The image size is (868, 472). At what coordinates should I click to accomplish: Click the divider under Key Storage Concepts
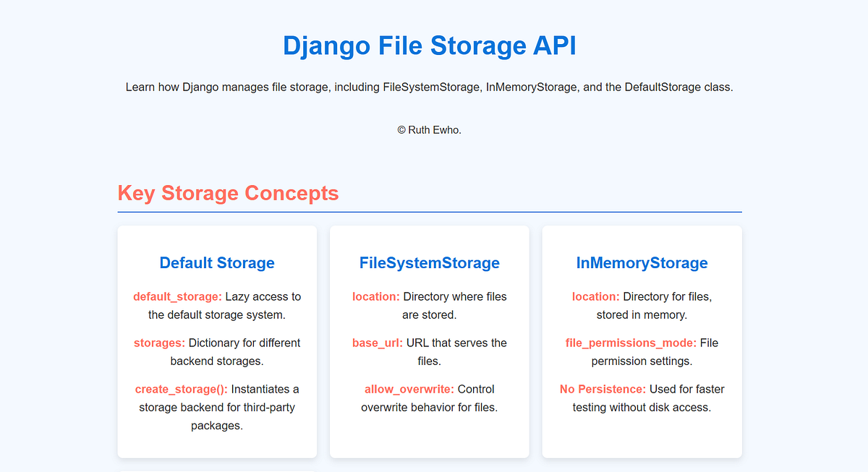click(429, 211)
